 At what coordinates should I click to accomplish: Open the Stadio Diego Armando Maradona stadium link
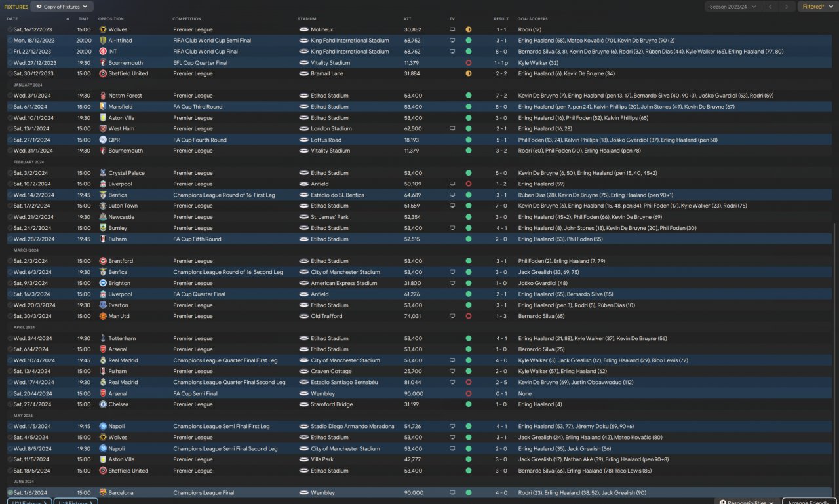click(353, 427)
